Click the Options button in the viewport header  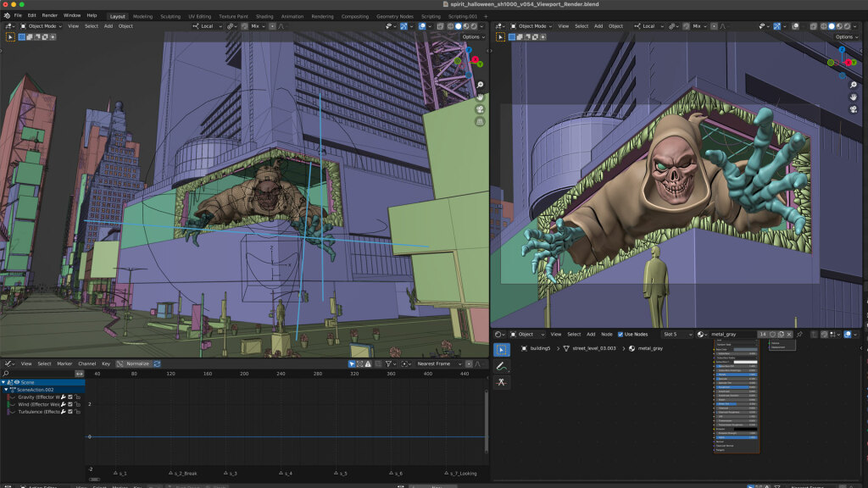(471, 36)
